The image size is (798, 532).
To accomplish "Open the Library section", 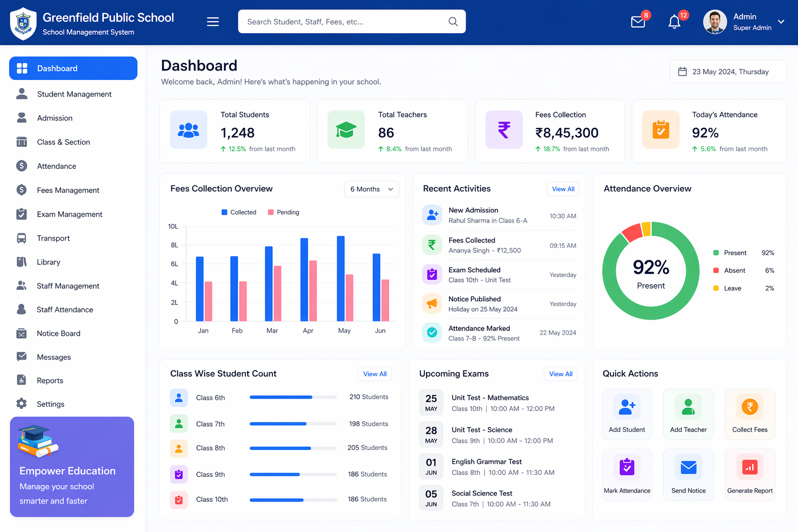I will pyautogui.click(x=48, y=262).
